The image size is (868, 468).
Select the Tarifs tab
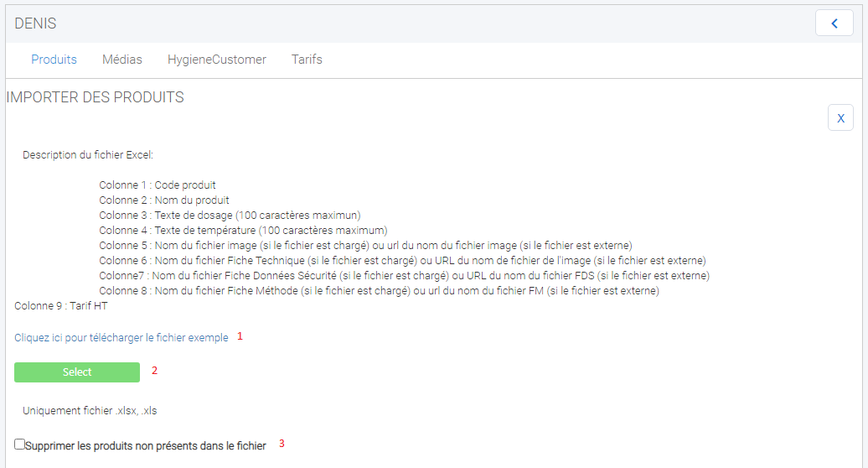[307, 60]
